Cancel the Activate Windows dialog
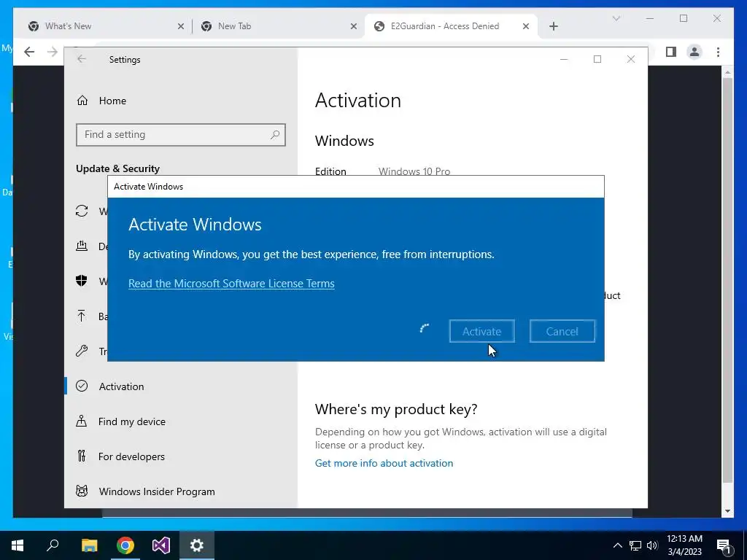Image resolution: width=747 pixels, height=560 pixels. [x=562, y=331]
